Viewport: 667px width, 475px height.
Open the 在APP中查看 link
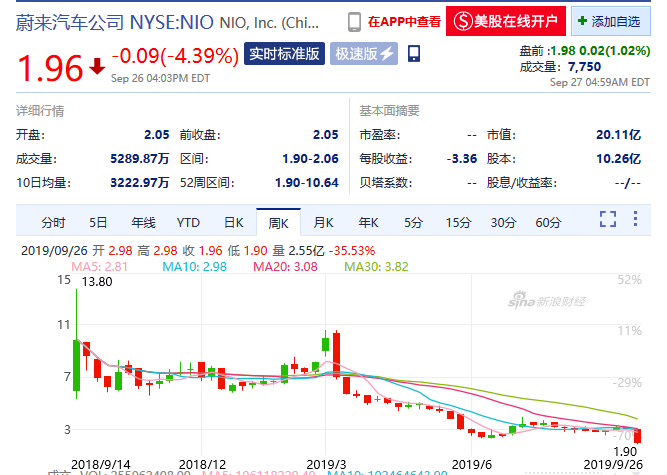pyautogui.click(x=404, y=22)
